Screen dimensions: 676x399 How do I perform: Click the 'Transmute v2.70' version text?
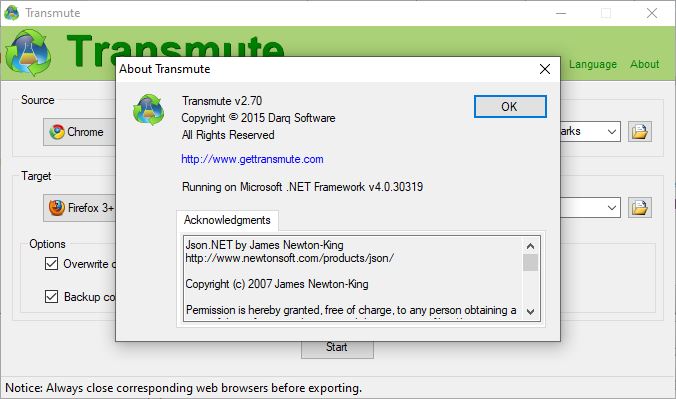(x=222, y=101)
